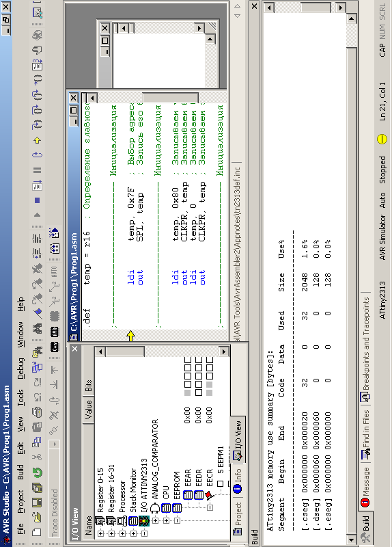
Task: Click the Run to Cursor icon
Action: (x=37, y=80)
